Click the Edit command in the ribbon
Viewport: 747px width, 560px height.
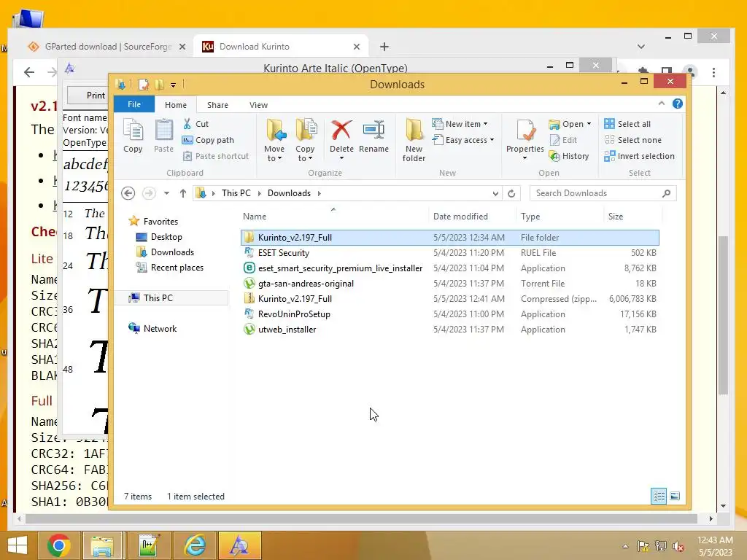coord(564,140)
